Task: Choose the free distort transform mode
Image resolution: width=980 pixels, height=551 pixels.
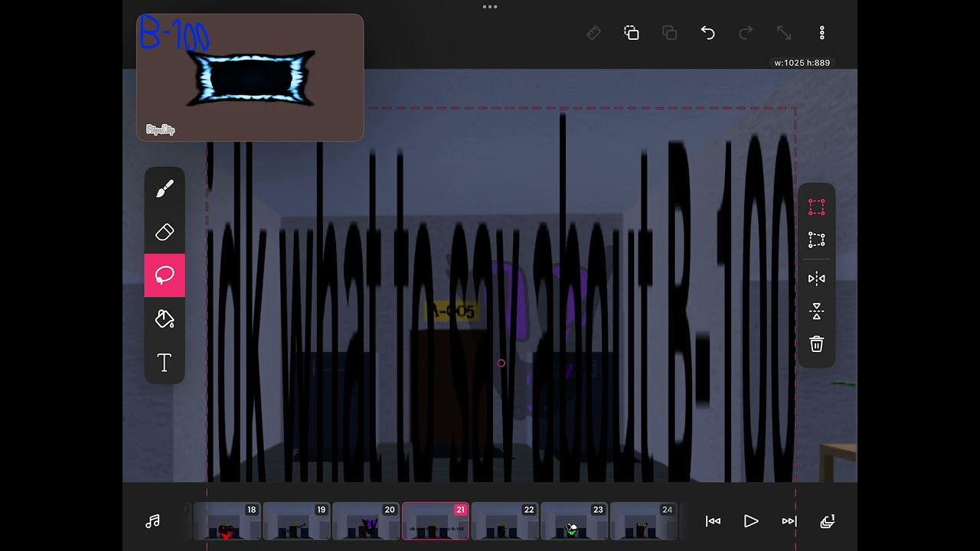Action: coord(817,240)
